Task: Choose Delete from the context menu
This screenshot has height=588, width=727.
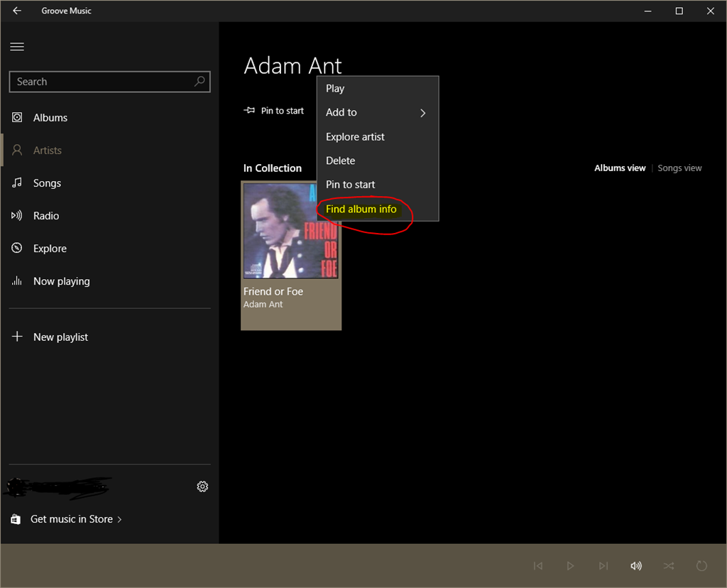Action: pyautogui.click(x=378, y=160)
